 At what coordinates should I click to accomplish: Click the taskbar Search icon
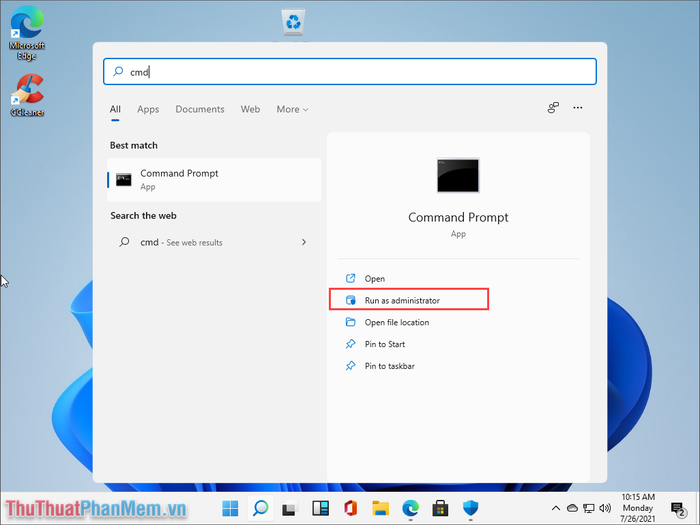click(260, 508)
